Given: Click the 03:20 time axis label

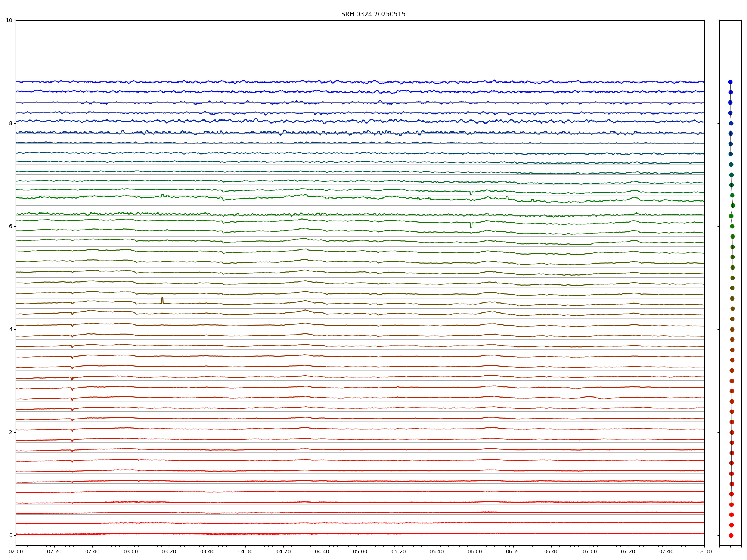Looking at the screenshot, I should tap(169, 551).
